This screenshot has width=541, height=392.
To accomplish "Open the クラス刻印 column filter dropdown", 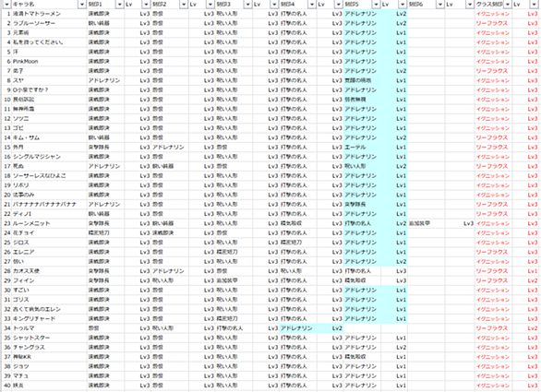I will (x=508, y=4).
